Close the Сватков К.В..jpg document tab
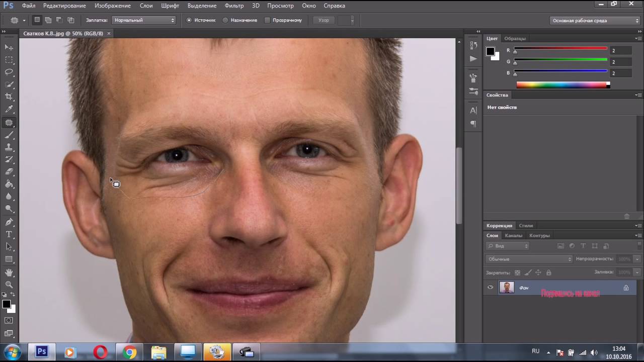 [109, 33]
